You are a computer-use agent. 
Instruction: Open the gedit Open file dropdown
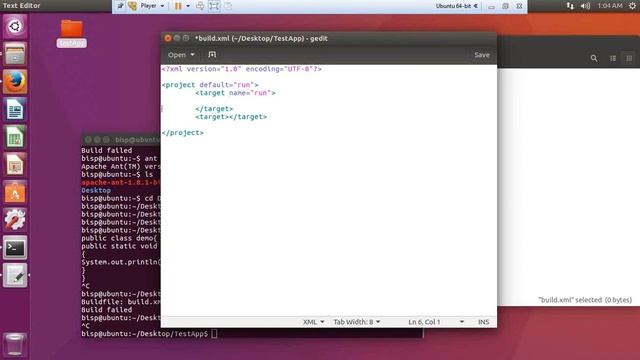click(x=181, y=55)
